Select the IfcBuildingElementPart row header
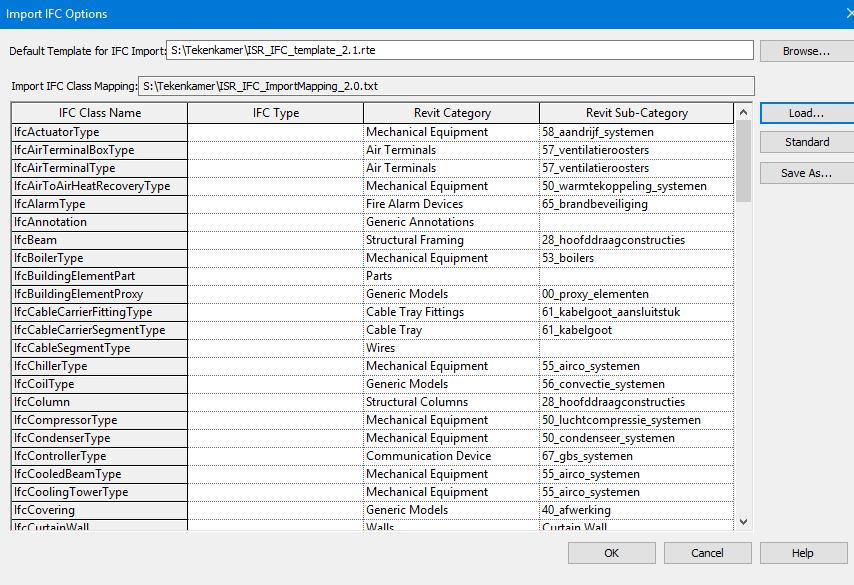The height and width of the screenshot is (585, 854). (x=100, y=276)
